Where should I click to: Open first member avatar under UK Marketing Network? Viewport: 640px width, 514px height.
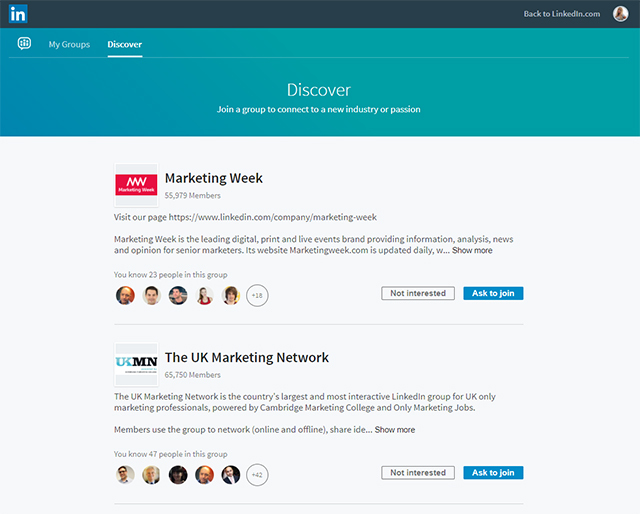coord(125,475)
